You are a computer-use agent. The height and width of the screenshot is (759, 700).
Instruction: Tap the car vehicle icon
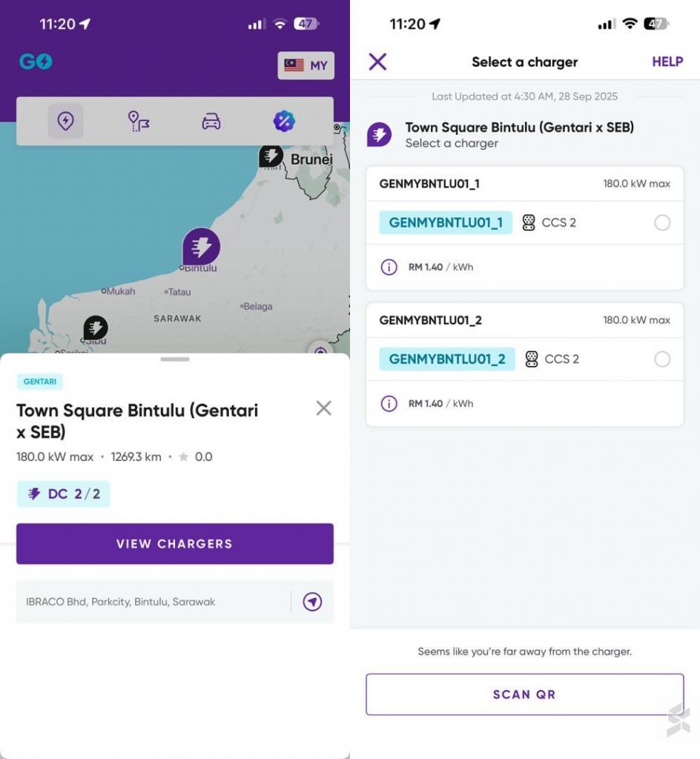[x=211, y=122]
